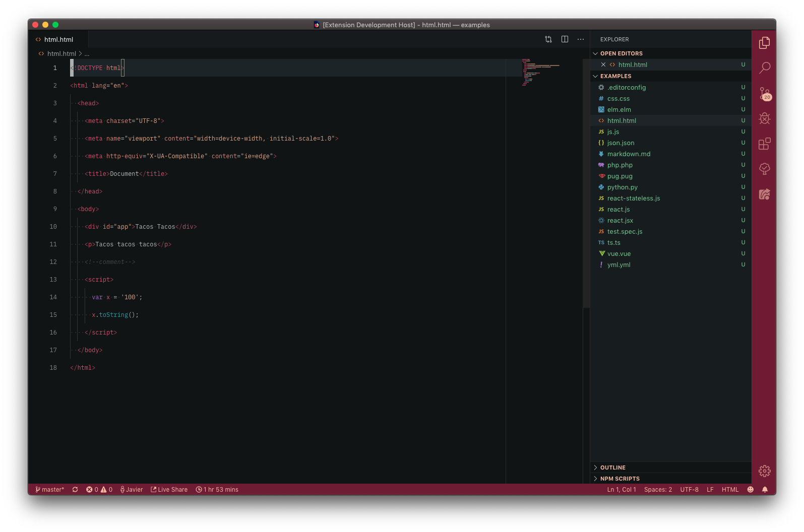Image resolution: width=804 pixels, height=532 pixels.
Task: Click the Javier account status item
Action: point(132,490)
